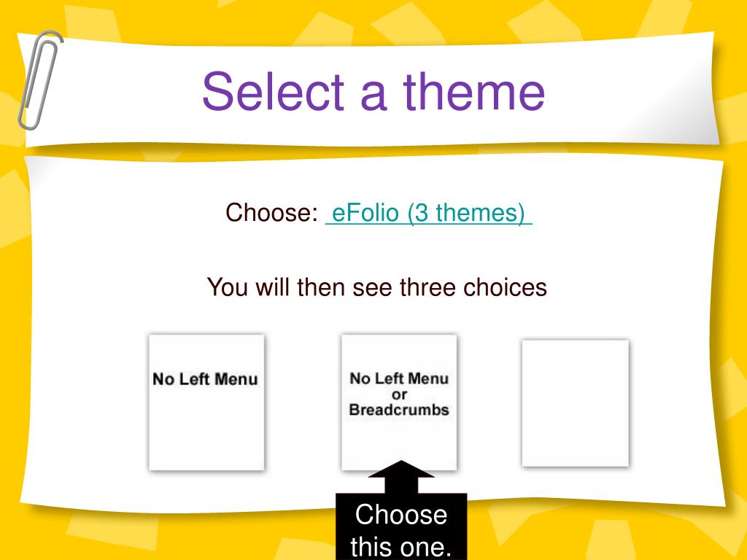
Task: Click the word 'Choose' in the black callout
Action: (401, 515)
